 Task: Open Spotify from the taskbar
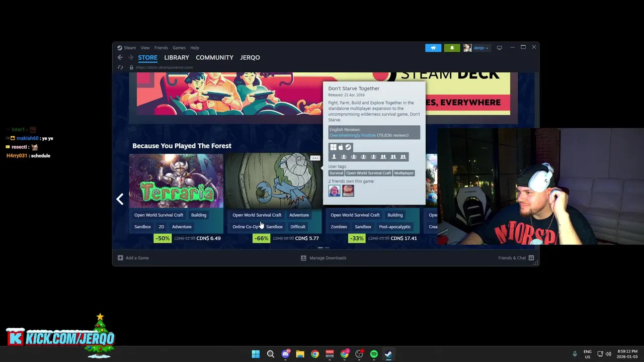374,354
